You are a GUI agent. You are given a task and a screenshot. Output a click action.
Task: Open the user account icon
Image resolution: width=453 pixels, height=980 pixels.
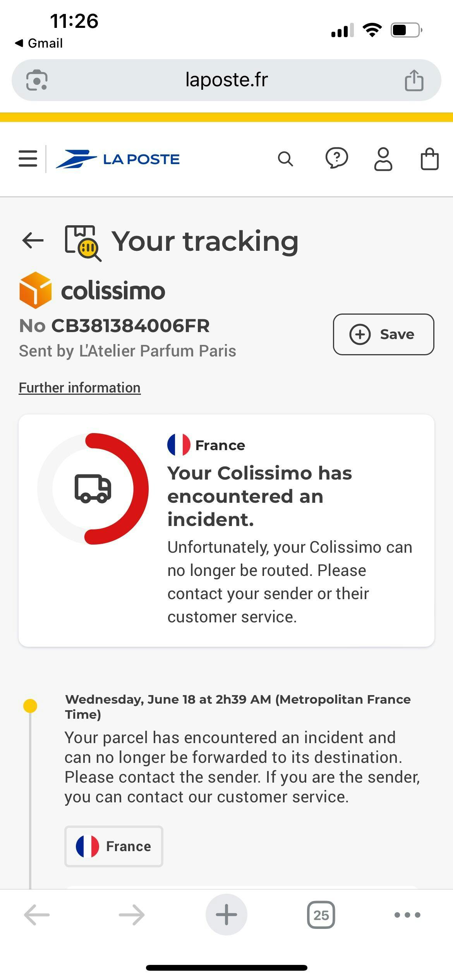(383, 159)
